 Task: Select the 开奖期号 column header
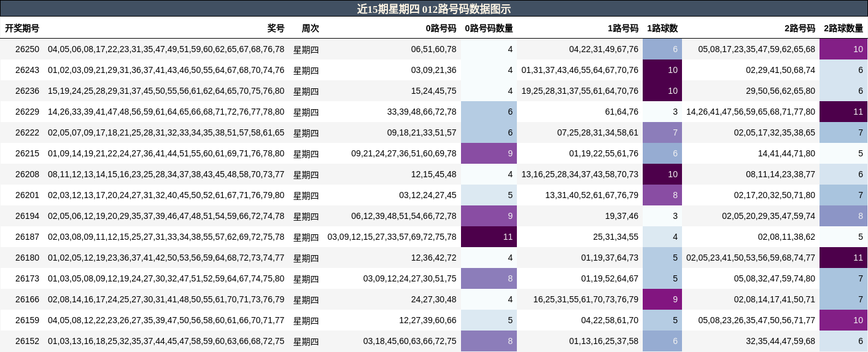[x=22, y=28]
